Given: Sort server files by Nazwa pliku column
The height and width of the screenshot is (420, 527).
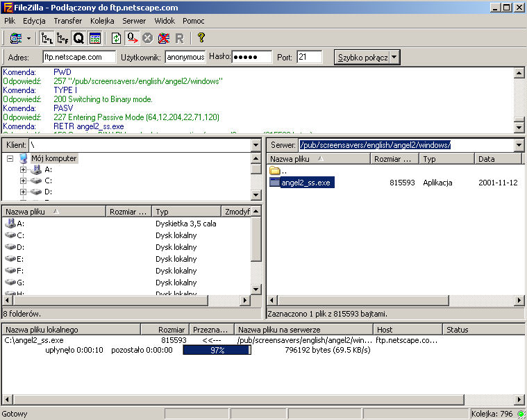Looking at the screenshot, I should [x=319, y=159].
